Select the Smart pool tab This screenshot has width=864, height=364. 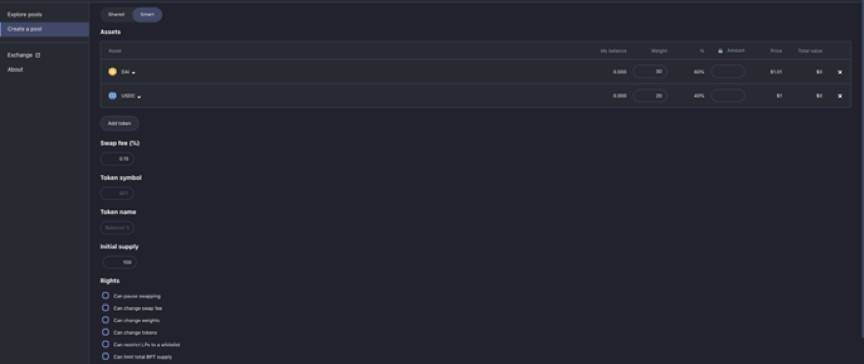click(147, 14)
